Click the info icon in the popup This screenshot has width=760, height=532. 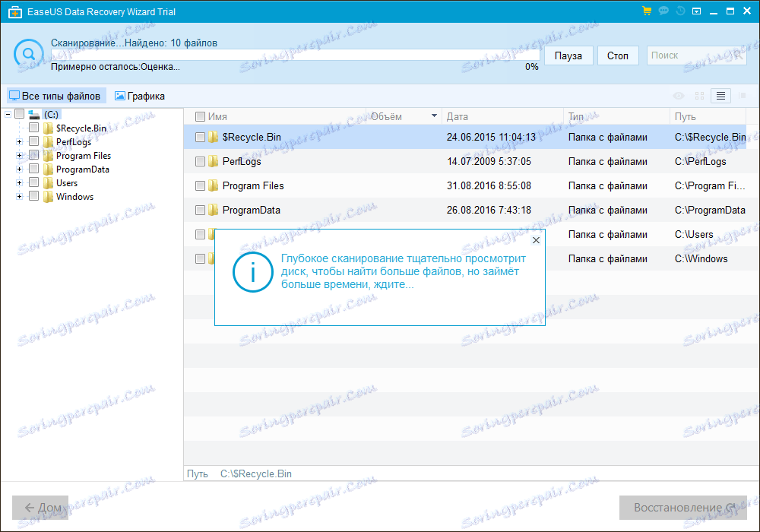point(252,272)
